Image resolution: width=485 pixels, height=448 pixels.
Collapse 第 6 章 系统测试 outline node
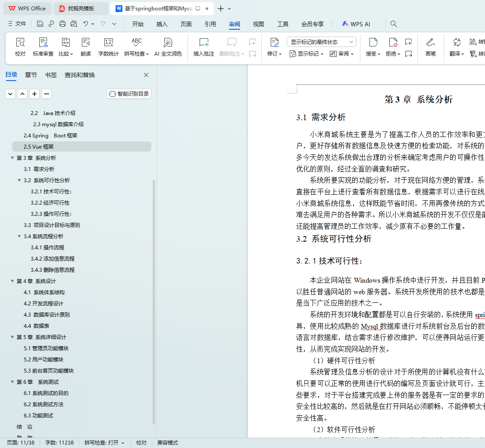click(13, 382)
